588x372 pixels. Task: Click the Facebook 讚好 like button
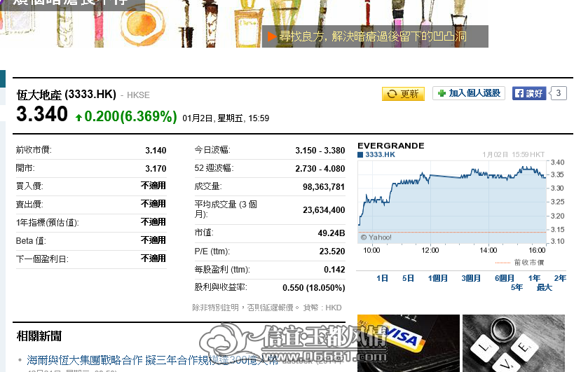pos(529,93)
